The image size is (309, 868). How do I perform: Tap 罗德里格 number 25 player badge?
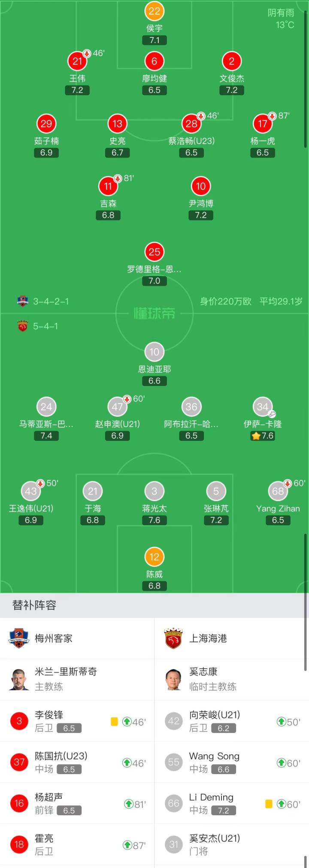click(x=154, y=252)
